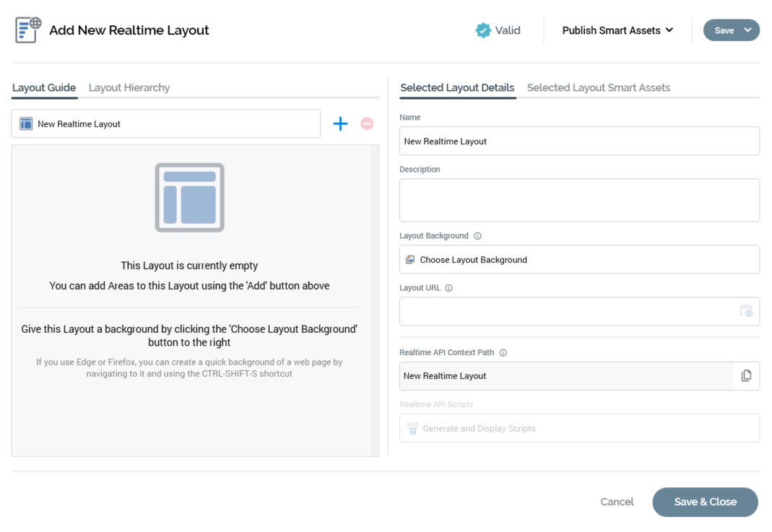The image size is (772, 532).
Task: Click the Valid status badge icon
Action: [483, 30]
